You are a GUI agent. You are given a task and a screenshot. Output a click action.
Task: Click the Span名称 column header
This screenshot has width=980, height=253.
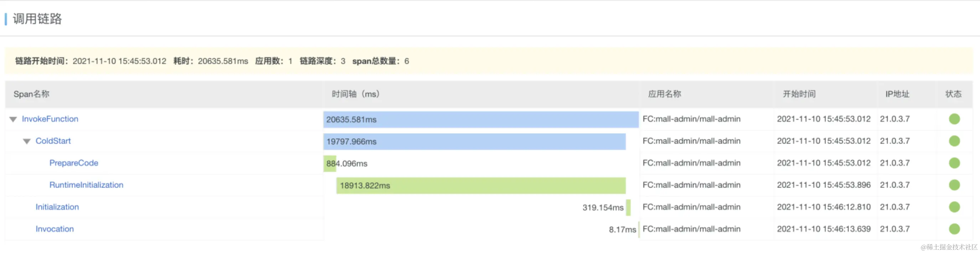(31, 94)
